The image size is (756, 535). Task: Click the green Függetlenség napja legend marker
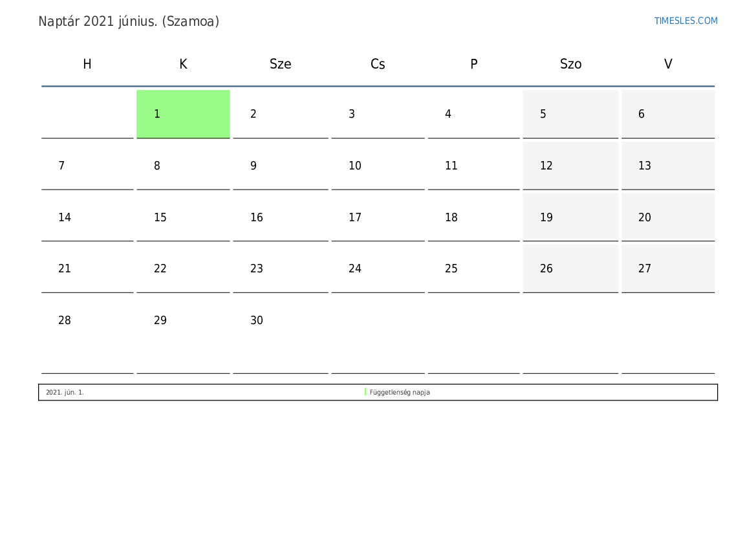365,392
